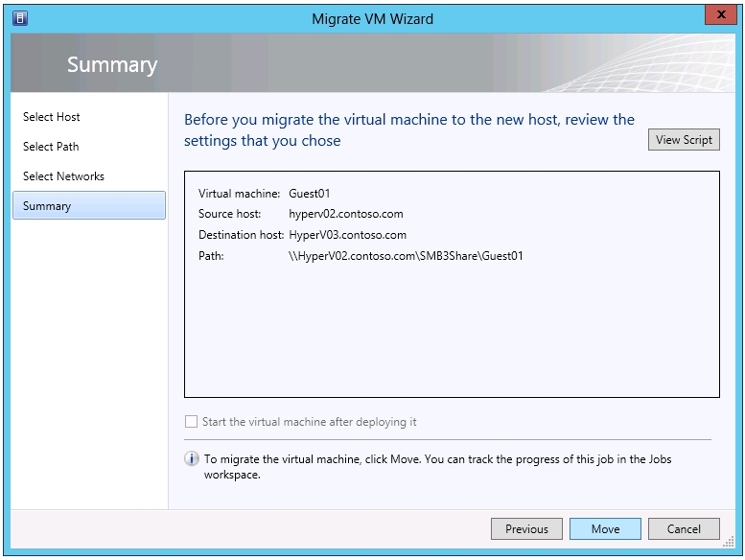Click the large Summary banner heading
Image resolution: width=745 pixels, height=560 pixels.
click(112, 65)
